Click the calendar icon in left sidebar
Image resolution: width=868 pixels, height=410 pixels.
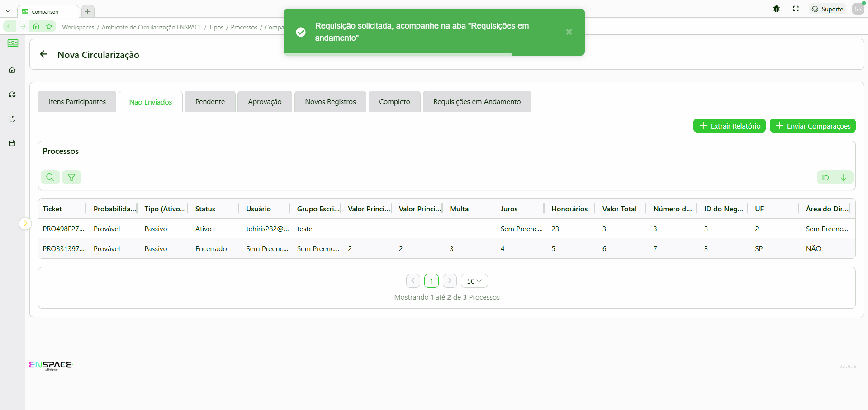pos(12,143)
